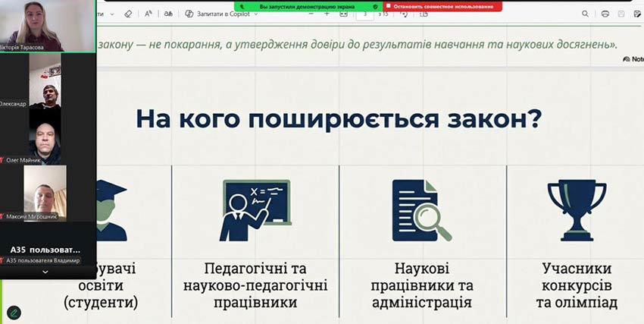The width and height of the screenshot is (644, 324).
Task: Select Вікторія Тарасова's video tile
Action: [48, 26]
